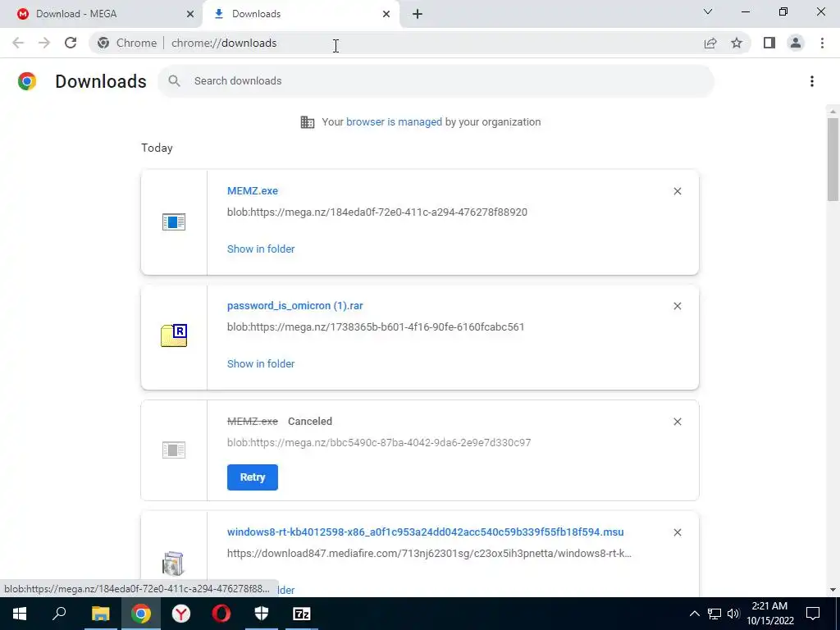Open File Explorer from taskbar
Image resolution: width=840 pixels, height=630 pixels.
(100, 614)
